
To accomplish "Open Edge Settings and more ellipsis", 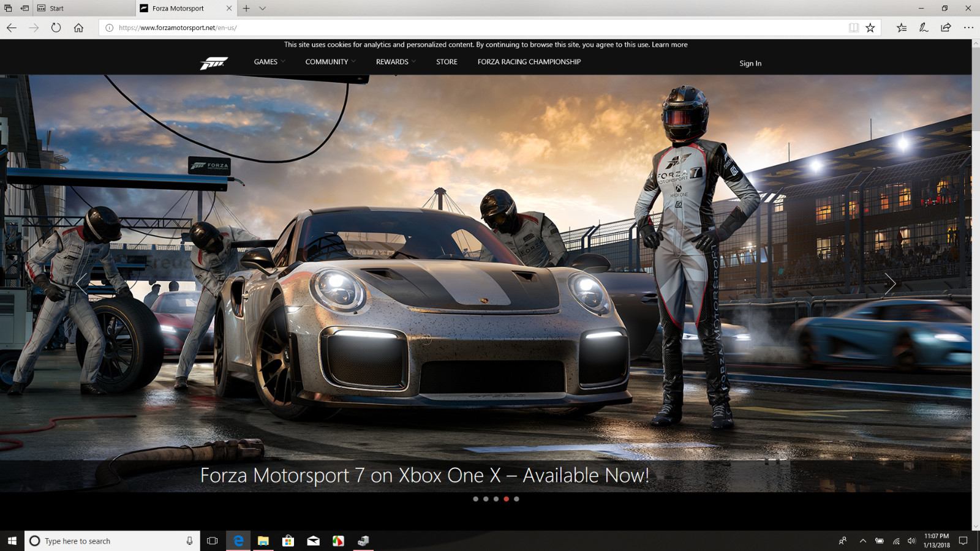I will click(x=968, y=28).
